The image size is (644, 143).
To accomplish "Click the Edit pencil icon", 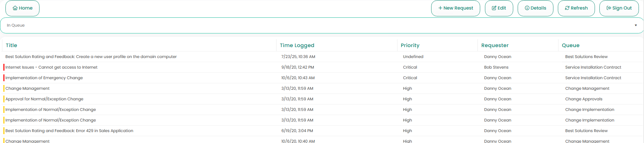I will [x=494, y=8].
